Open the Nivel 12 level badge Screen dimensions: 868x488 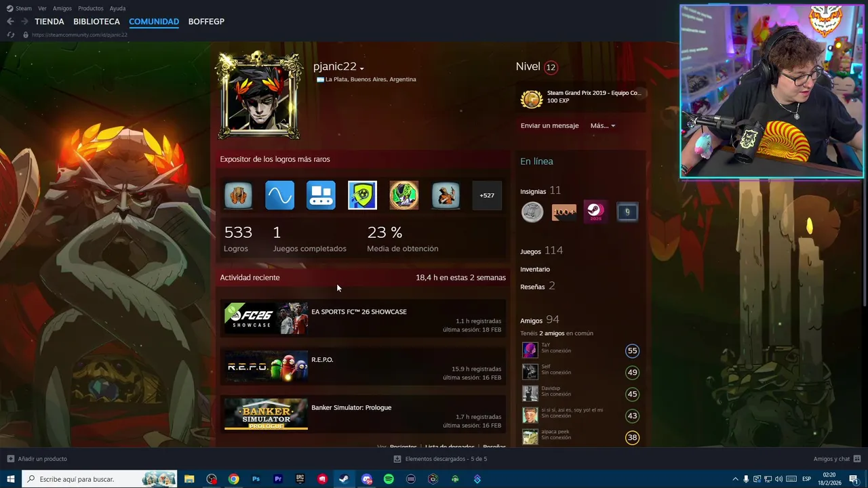coord(551,67)
